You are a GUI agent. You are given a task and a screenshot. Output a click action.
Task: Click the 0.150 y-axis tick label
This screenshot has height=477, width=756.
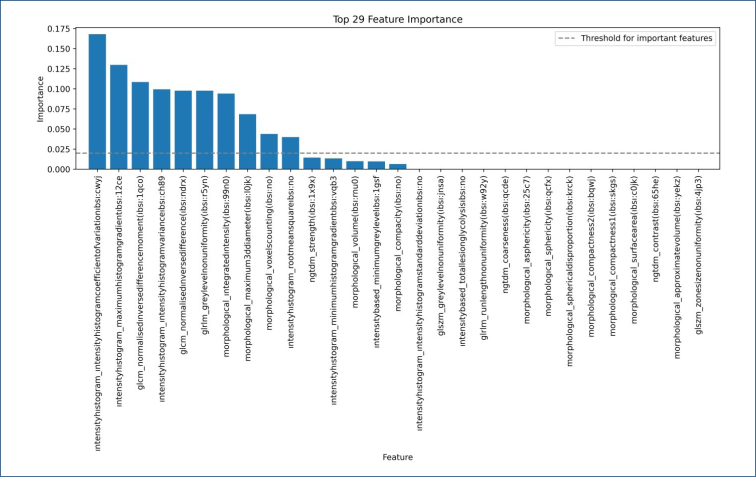[58, 49]
